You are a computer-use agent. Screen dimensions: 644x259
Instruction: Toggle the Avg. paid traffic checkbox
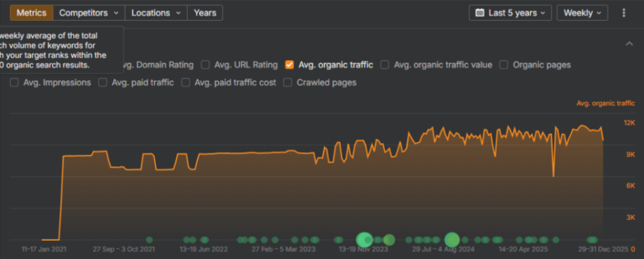pyautogui.click(x=103, y=82)
